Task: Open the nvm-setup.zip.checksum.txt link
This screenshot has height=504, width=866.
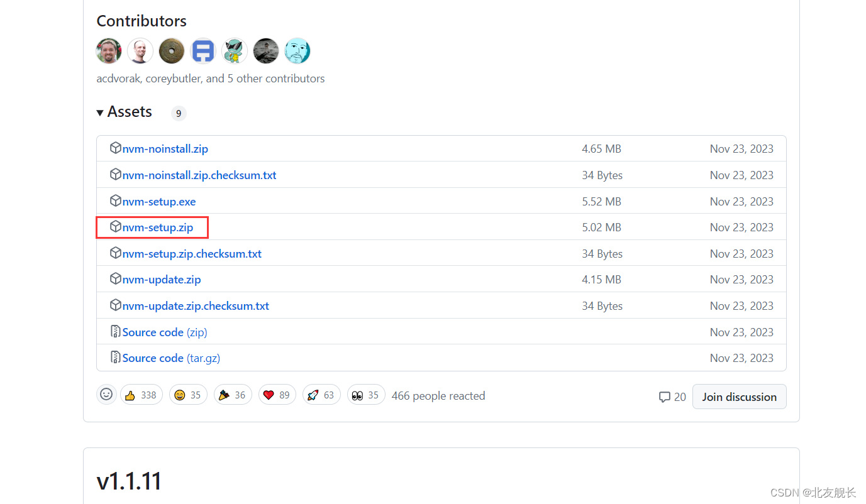Action: pyautogui.click(x=192, y=254)
